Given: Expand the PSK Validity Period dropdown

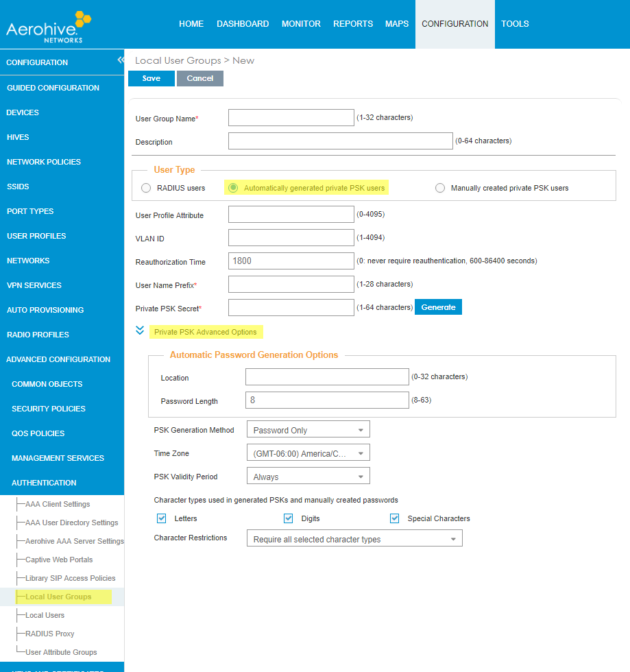Looking at the screenshot, I should 308,477.
